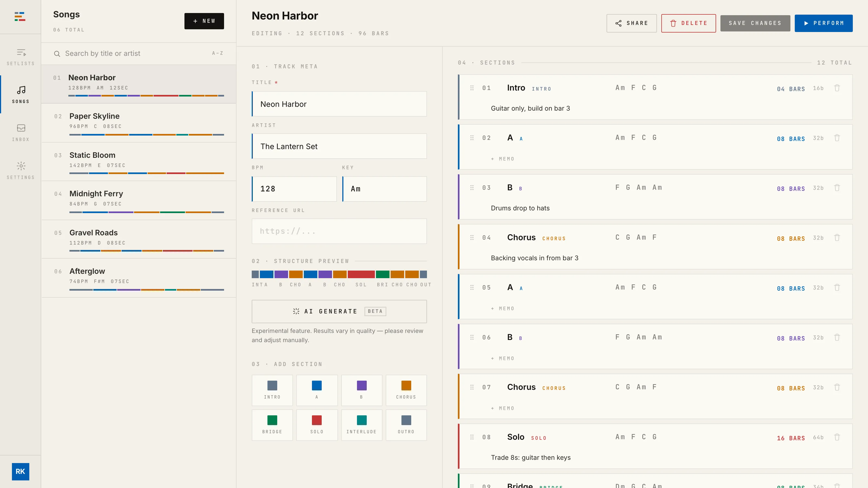This screenshot has height=488, width=868.
Task: Select Gravel Roads in the song list
Action: click(x=139, y=239)
